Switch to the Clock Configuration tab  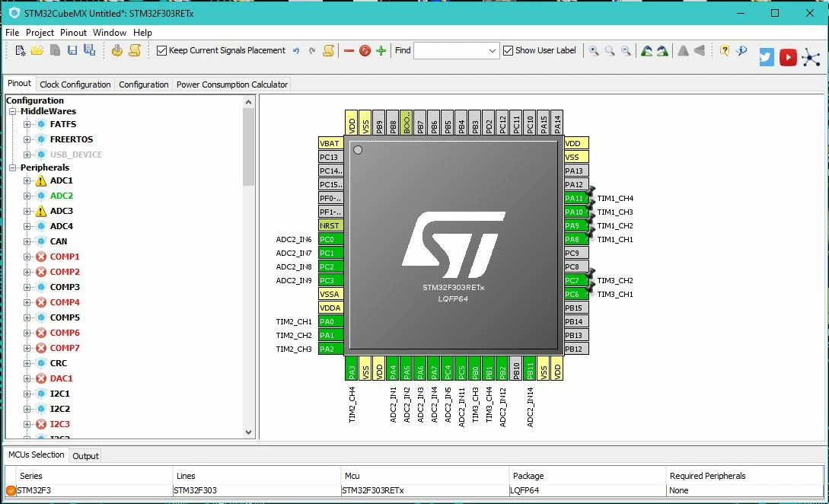coord(75,85)
